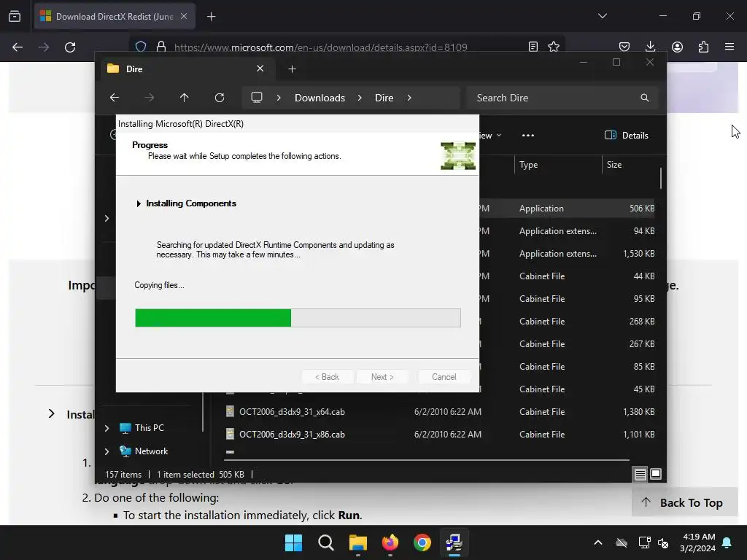This screenshot has width=747, height=560.
Task: Switch Explorer to details list view icon
Action: click(x=640, y=474)
